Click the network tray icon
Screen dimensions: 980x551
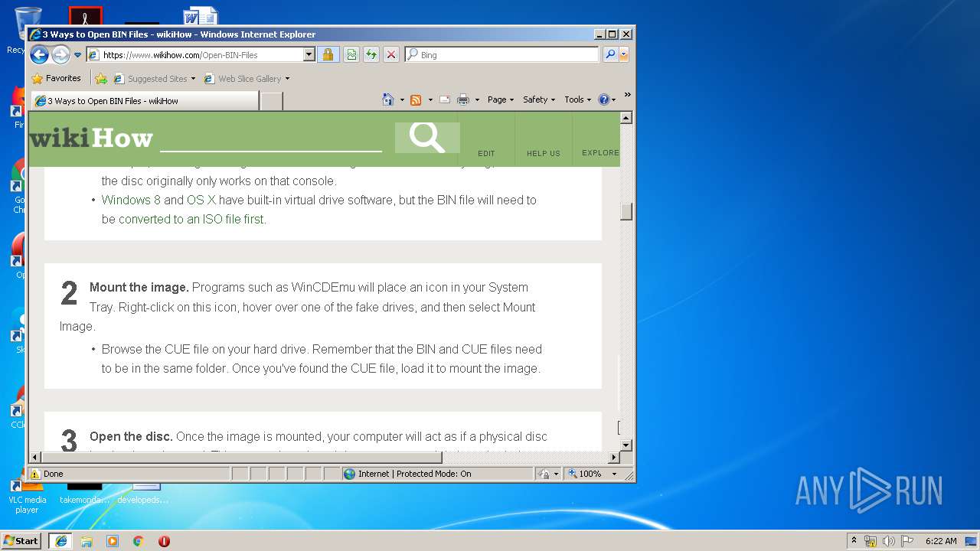click(x=871, y=541)
